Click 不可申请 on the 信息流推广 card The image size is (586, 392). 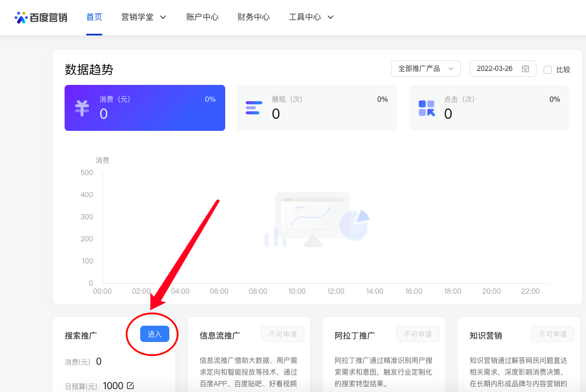click(283, 333)
